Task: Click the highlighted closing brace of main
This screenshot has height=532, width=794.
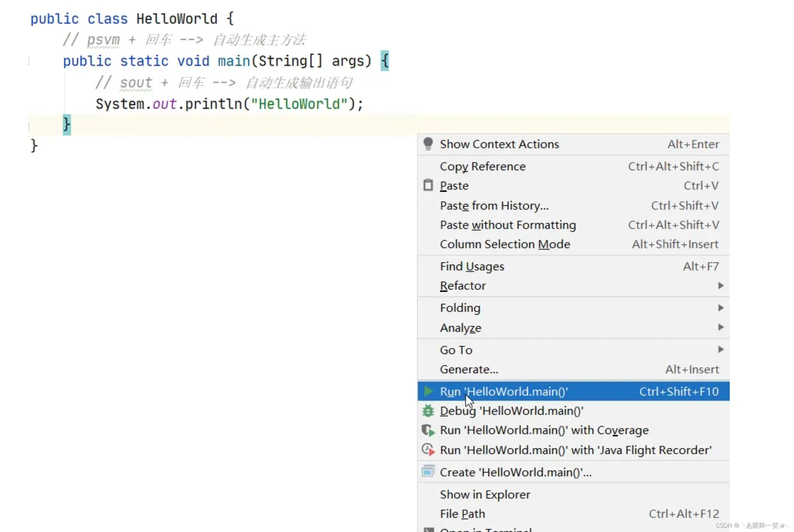Action: click(x=67, y=124)
